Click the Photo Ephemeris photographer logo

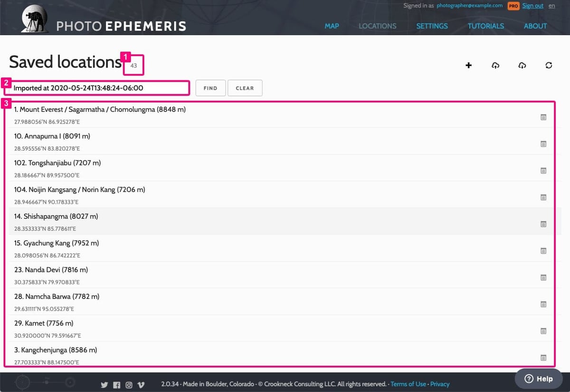click(x=35, y=18)
